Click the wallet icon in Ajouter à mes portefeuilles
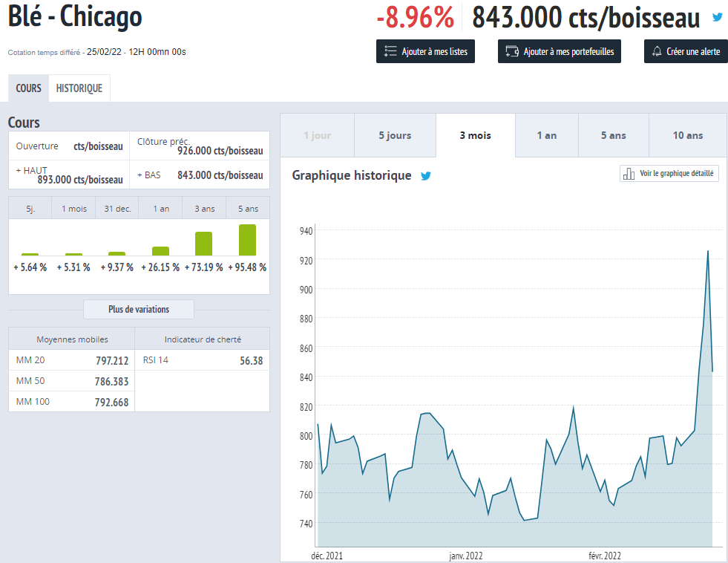 click(512, 51)
